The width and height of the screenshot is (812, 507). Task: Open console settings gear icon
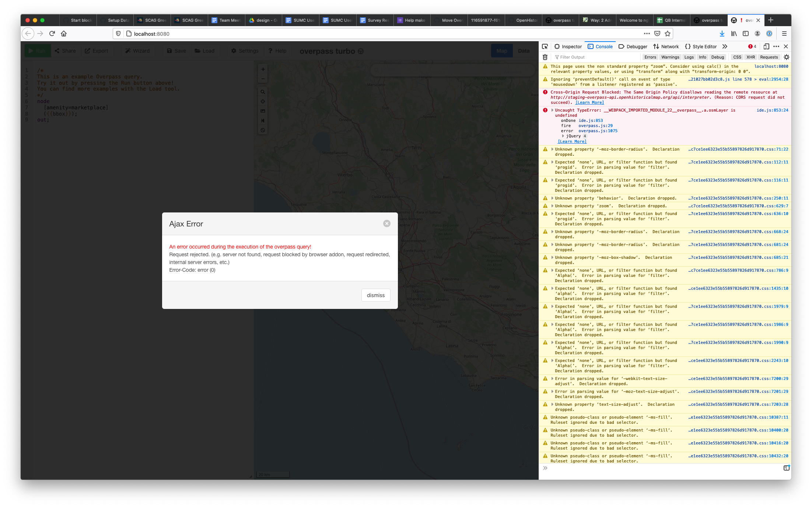[787, 57]
